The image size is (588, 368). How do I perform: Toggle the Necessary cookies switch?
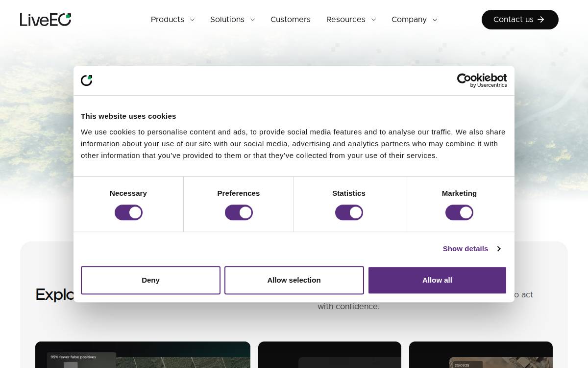pyautogui.click(x=128, y=212)
